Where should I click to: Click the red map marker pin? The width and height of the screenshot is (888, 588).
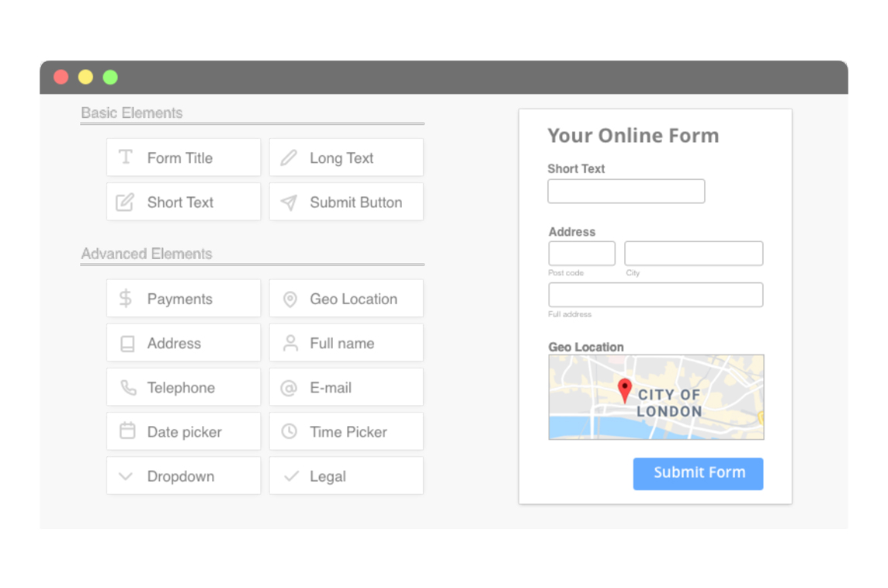(624, 390)
